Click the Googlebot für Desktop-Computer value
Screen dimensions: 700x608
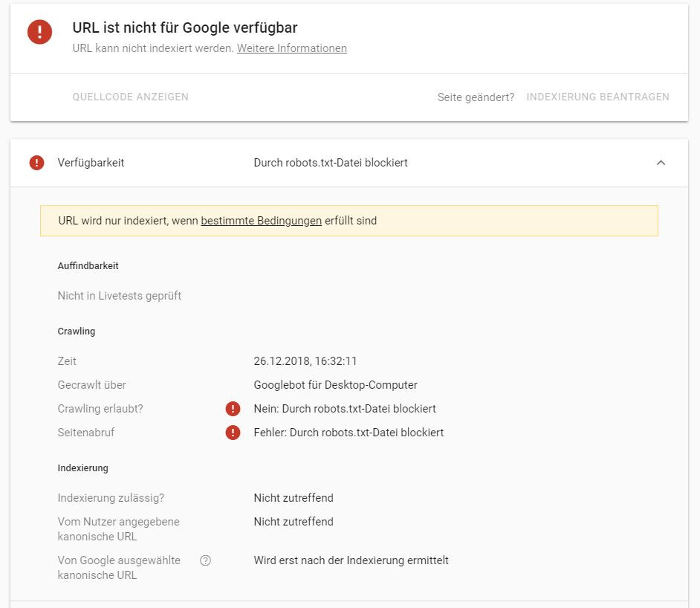[x=335, y=385]
